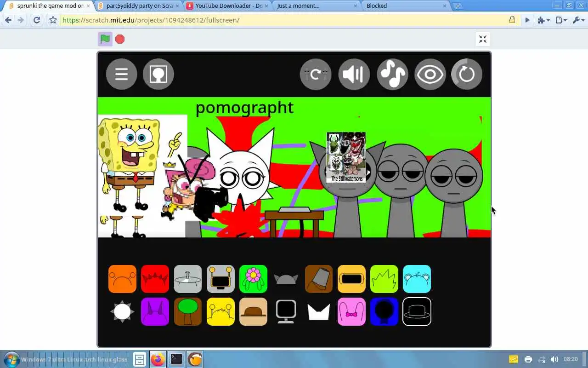588x368 pixels.
Task: Select the blue black-circle character icon
Action: pyautogui.click(x=384, y=311)
